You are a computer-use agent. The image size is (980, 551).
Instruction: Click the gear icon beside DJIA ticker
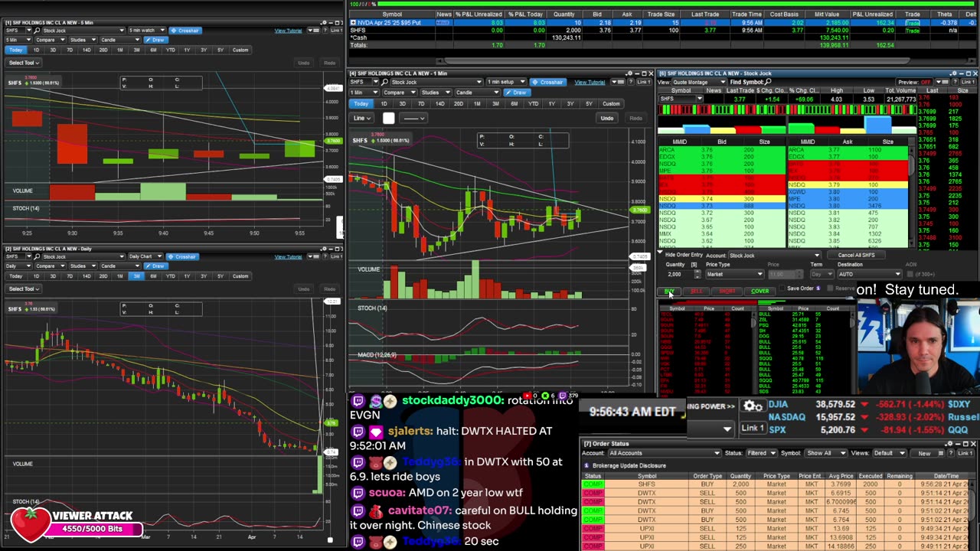point(753,406)
